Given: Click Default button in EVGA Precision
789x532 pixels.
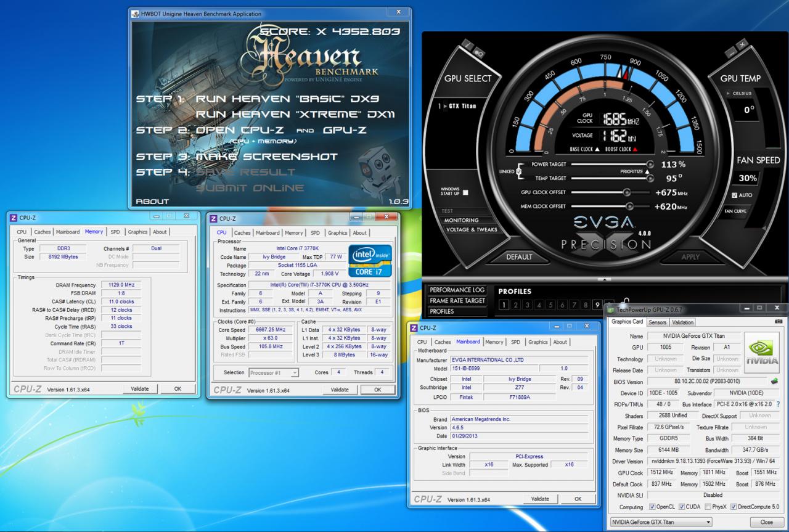Looking at the screenshot, I should click(519, 257).
